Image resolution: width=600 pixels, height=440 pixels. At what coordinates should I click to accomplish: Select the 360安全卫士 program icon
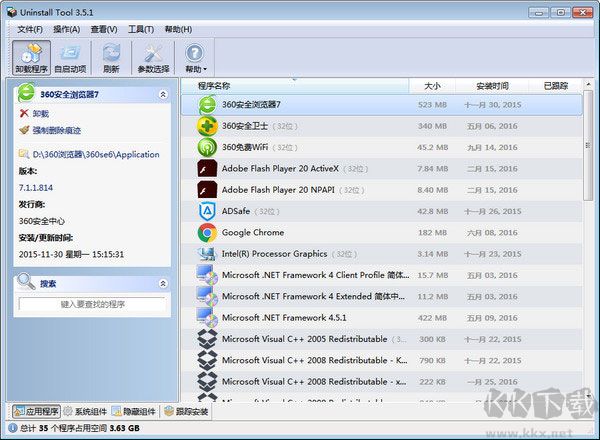pos(207,126)
